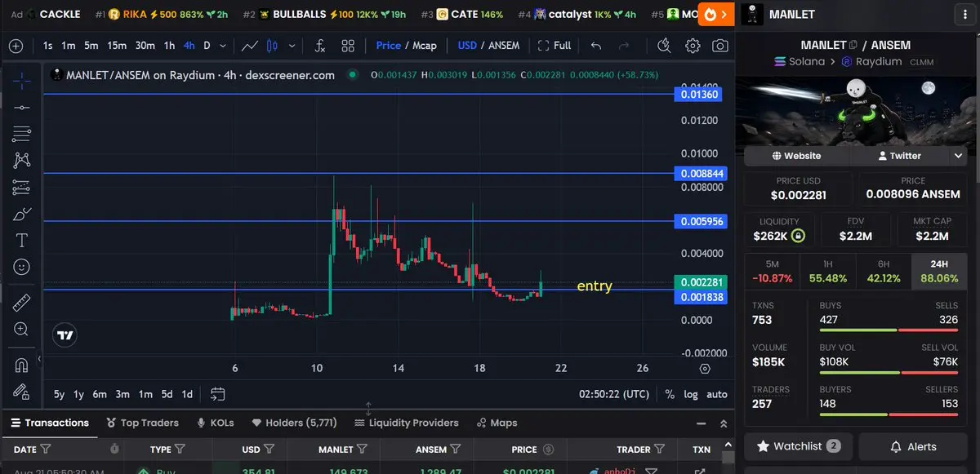Expand the socials dropdown next to Twitter
This screenshot has width=980, height=474.
[x=958, y=155]
